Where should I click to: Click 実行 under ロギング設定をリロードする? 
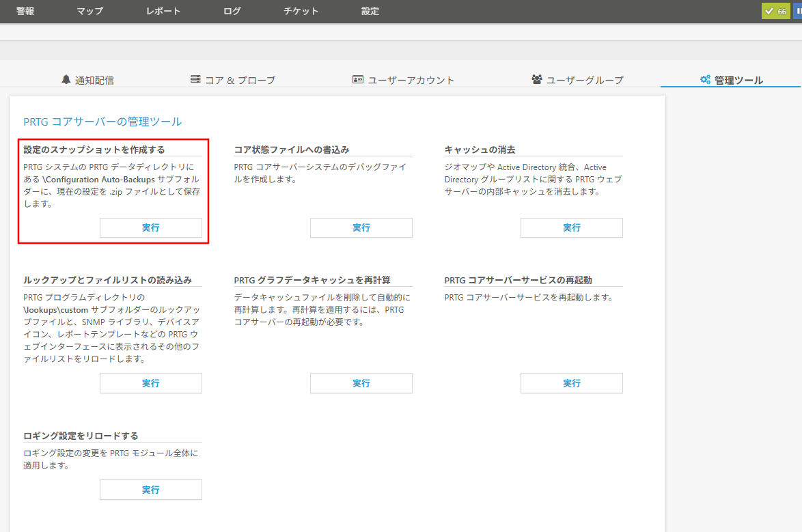coord(151,490)
